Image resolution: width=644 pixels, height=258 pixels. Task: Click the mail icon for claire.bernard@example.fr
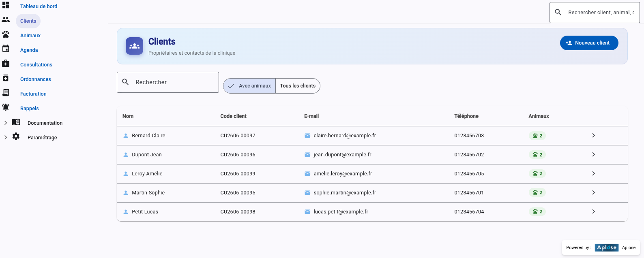[307, 136]
